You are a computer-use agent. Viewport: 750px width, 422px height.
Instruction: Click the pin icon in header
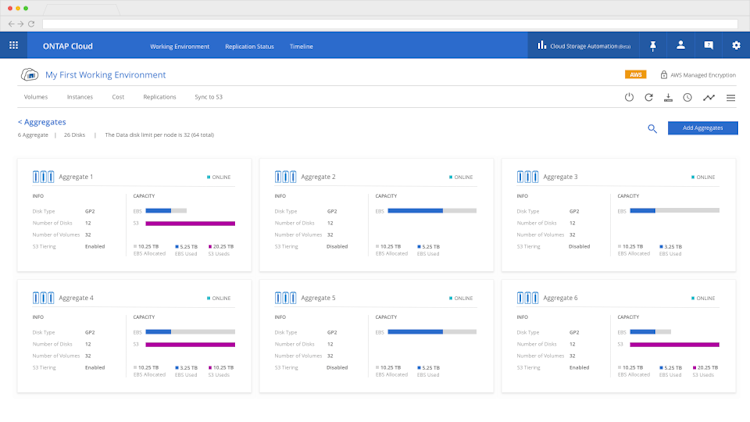point(653,45)
